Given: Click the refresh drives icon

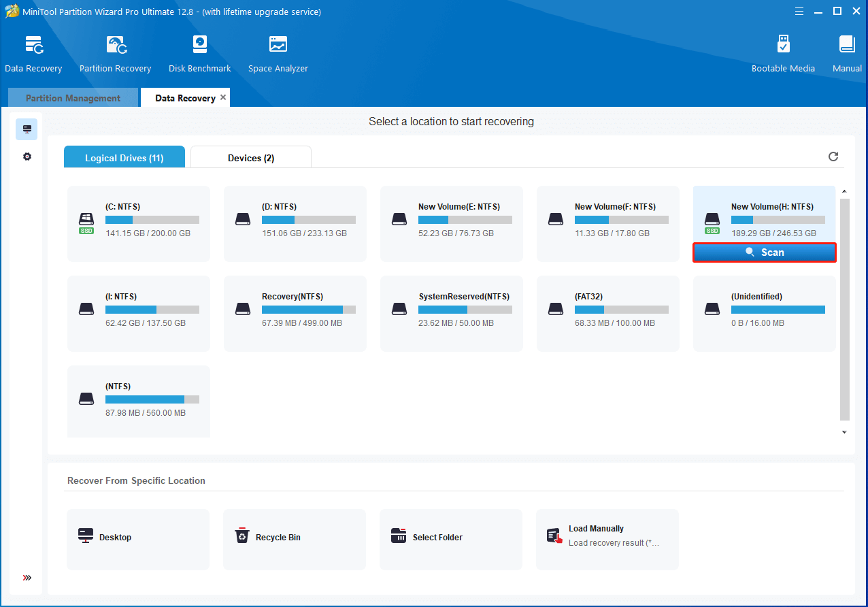Looking at the screenshot, I should pos(833,157).
